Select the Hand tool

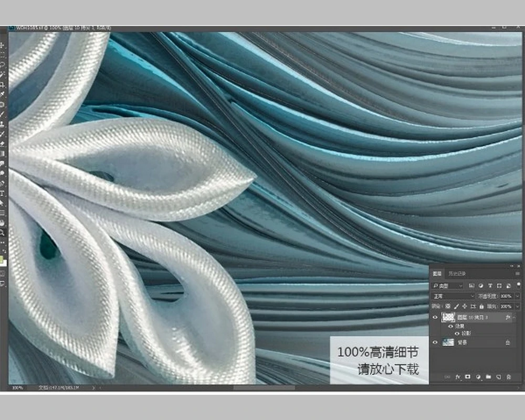pos(3,223)
